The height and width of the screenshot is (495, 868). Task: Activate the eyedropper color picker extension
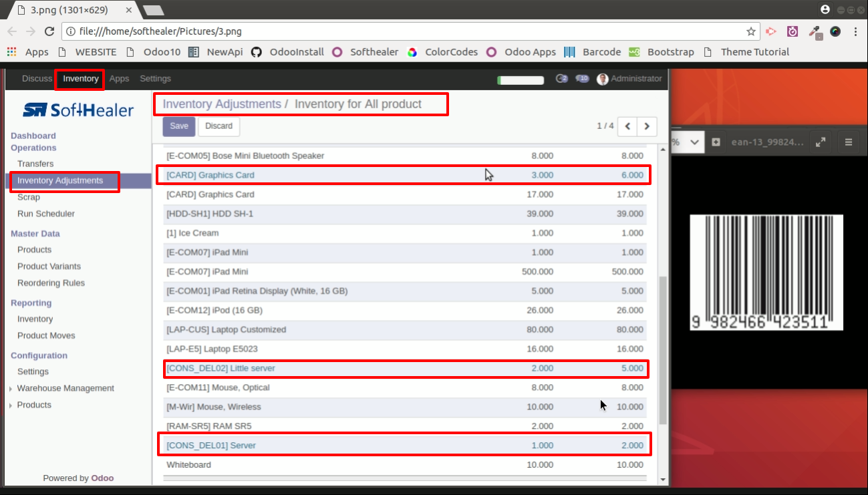coord(815,31)
